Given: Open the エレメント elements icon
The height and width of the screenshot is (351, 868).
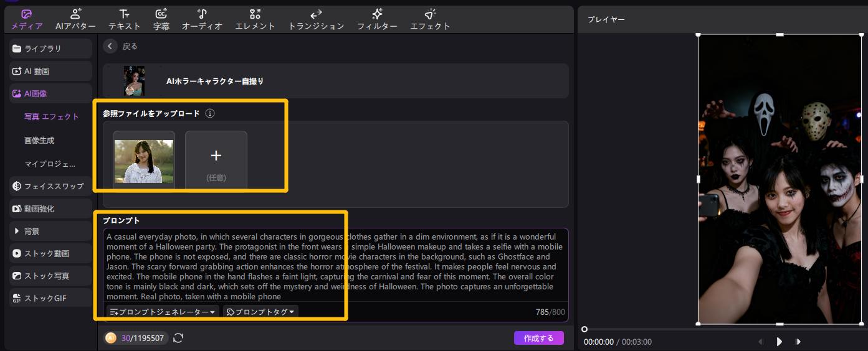Looking at the screenshot, I should click(x=255, y=14).
